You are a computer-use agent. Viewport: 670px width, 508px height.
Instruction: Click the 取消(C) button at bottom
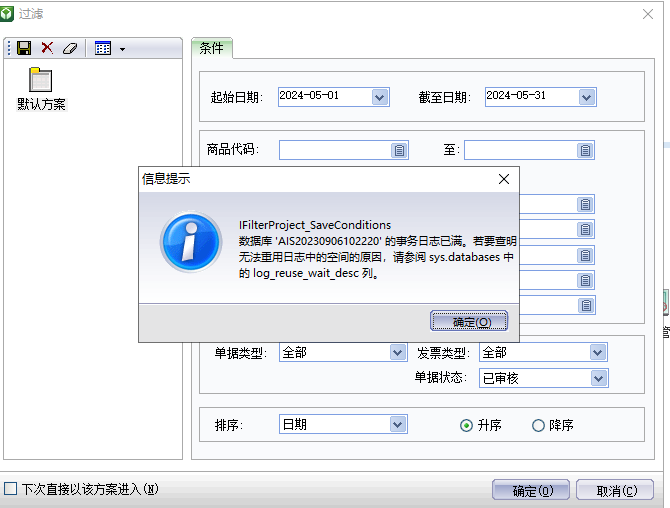(x=617, y=491)
